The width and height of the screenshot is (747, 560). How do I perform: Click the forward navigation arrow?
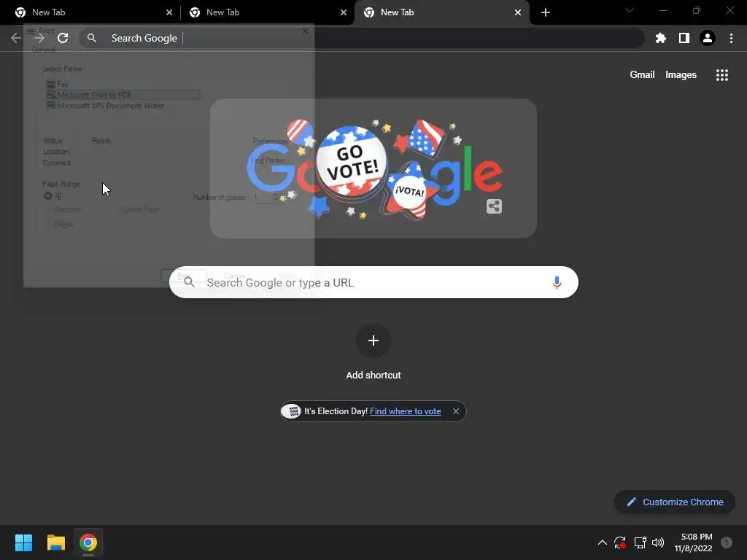point(39,38)
